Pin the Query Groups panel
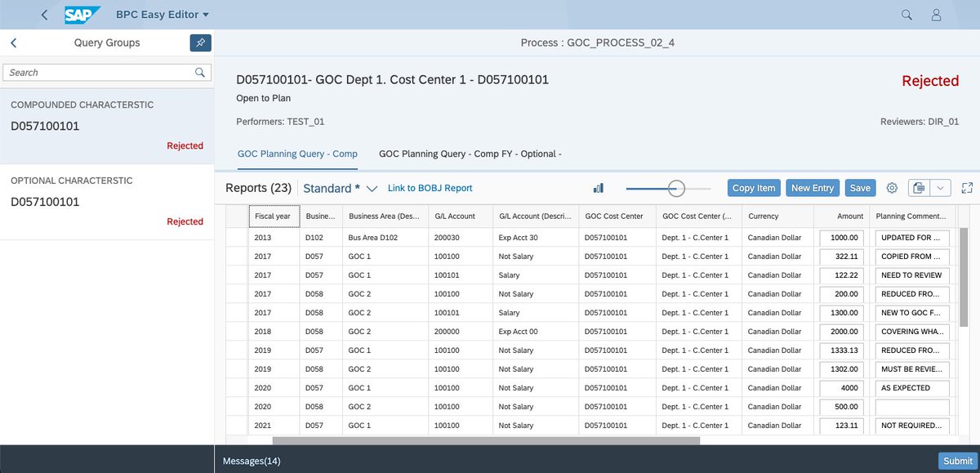 (200, 42)
